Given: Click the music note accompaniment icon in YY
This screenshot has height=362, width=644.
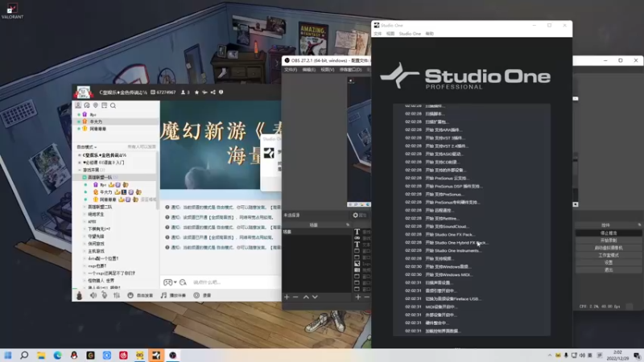Looking at the screenshot, I should pos(163,295).
